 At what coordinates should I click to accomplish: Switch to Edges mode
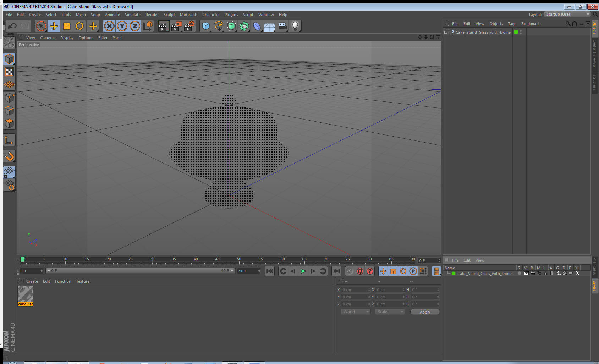pyautogui.click(x=10, y=111)
